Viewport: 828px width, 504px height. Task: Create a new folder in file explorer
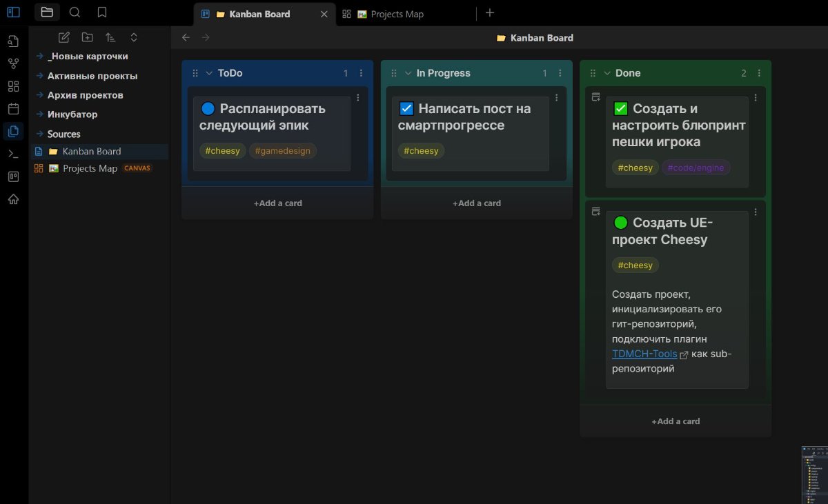tap(87, 37)
